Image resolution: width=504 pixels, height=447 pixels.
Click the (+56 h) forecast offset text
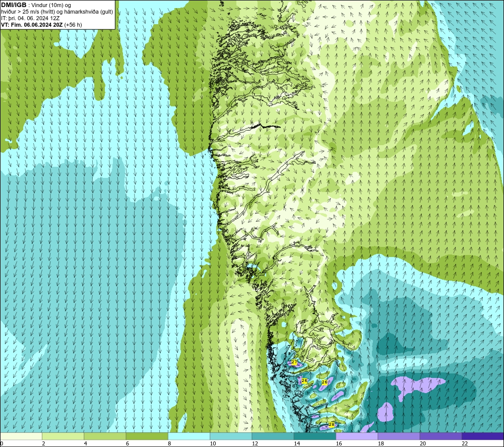click(x=73, y=25)
